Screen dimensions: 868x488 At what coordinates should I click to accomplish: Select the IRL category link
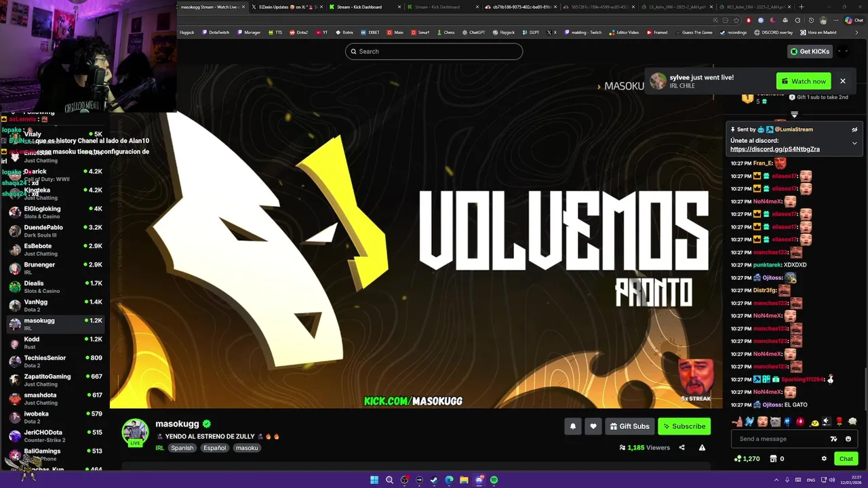point(159,448)
